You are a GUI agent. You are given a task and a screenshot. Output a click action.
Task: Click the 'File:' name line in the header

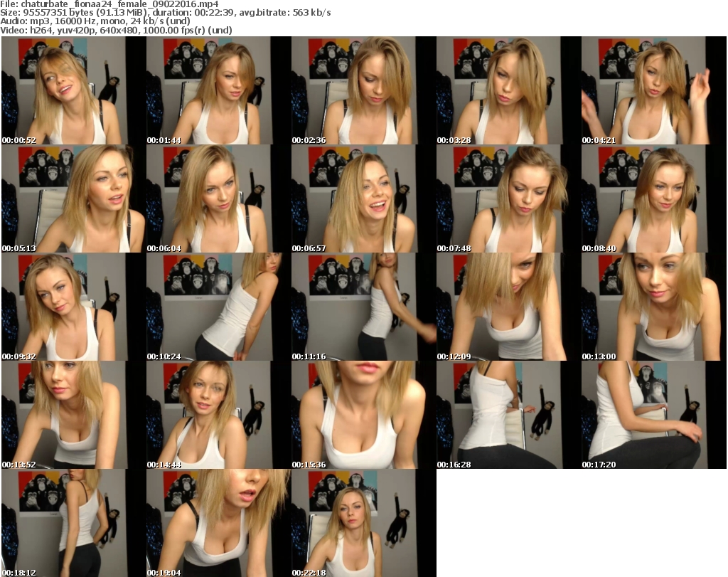point(109,4)
